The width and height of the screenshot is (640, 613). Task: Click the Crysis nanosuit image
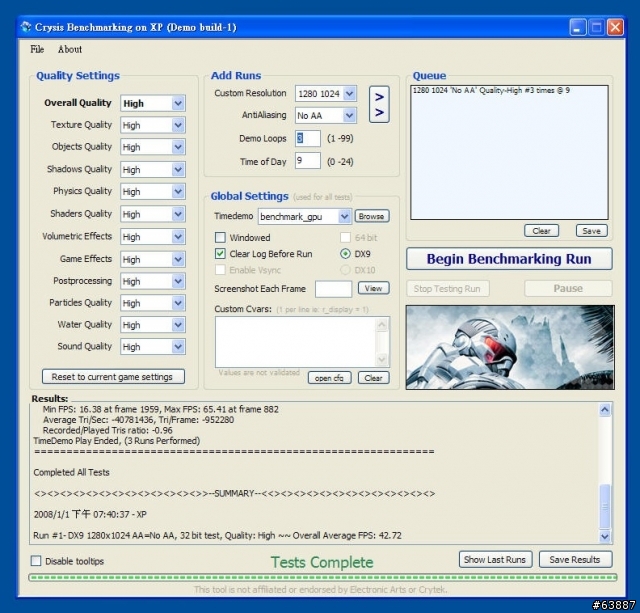coord(510,347)
